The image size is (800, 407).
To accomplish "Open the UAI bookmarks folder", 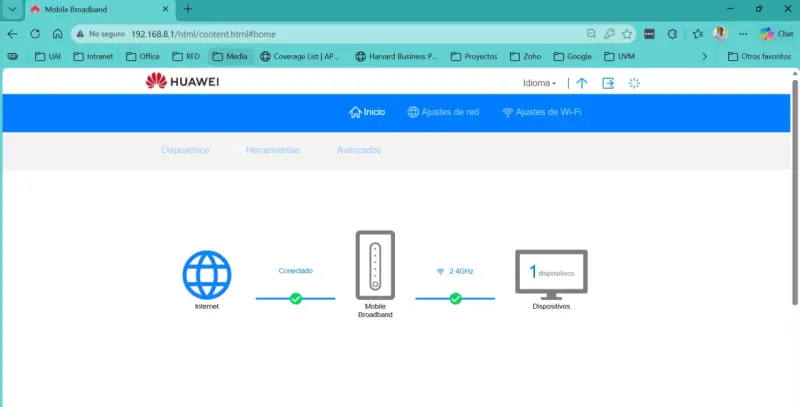I will pyautogui.click(x=47, y=56).
